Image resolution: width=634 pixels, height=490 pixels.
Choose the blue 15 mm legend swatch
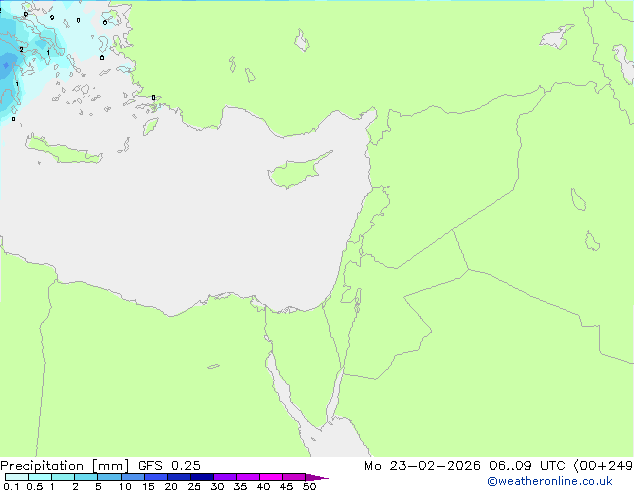point(156,477)
